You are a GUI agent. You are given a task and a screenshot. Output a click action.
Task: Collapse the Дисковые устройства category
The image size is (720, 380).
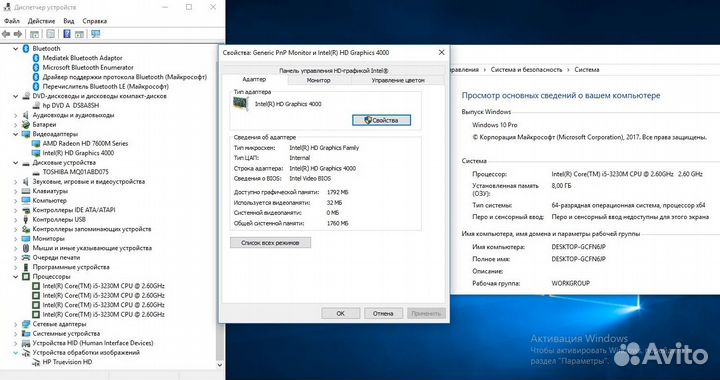point(16,162)
